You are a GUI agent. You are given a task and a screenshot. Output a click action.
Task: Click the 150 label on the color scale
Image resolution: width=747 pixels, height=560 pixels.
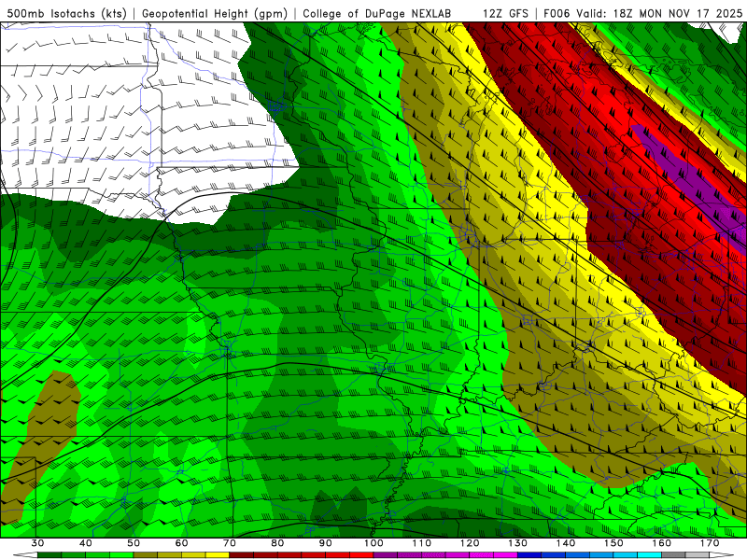pos(614,543)
